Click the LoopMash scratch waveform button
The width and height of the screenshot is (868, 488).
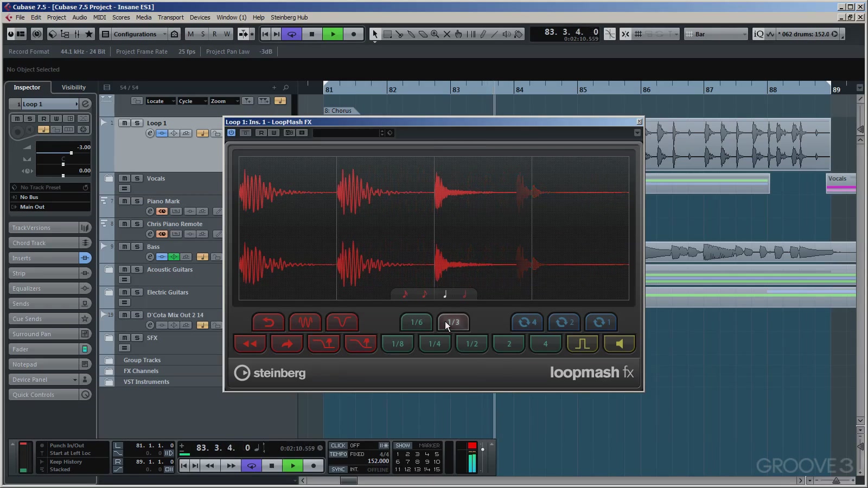(x=305, y=322)
